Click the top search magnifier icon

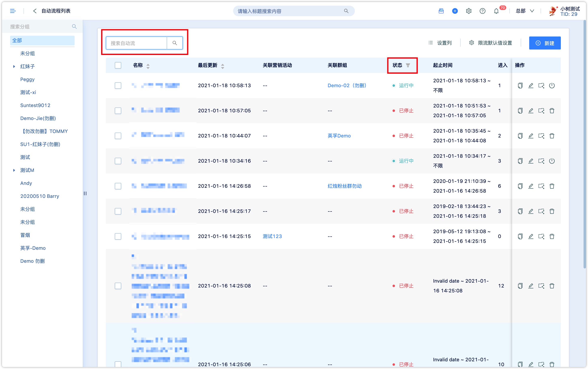point(346,11)
